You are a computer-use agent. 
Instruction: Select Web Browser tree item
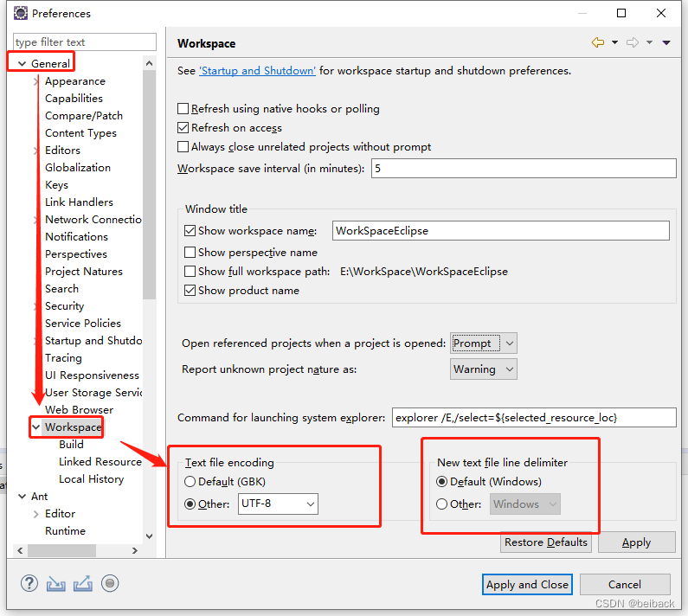[x=79, y=410]
